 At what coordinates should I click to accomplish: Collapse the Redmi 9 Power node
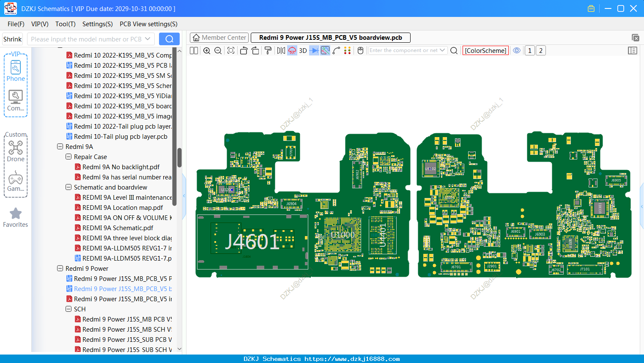tap(60, 268)
